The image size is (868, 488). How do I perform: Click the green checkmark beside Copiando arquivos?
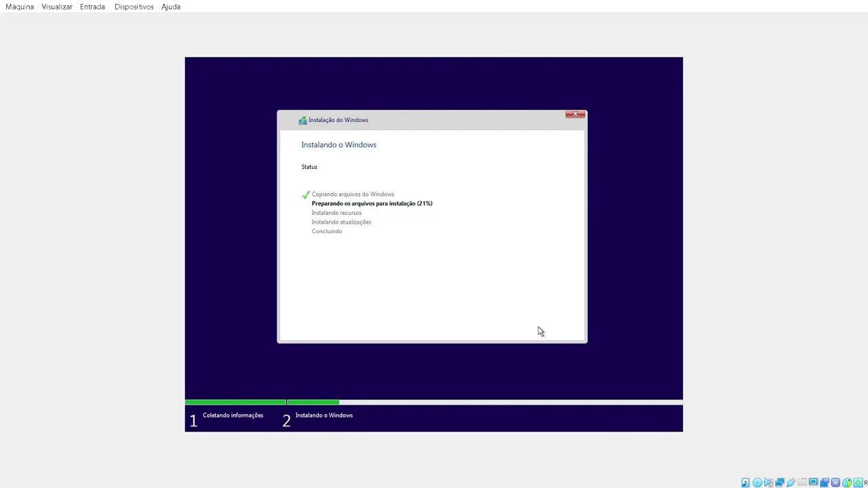[306, 195]
